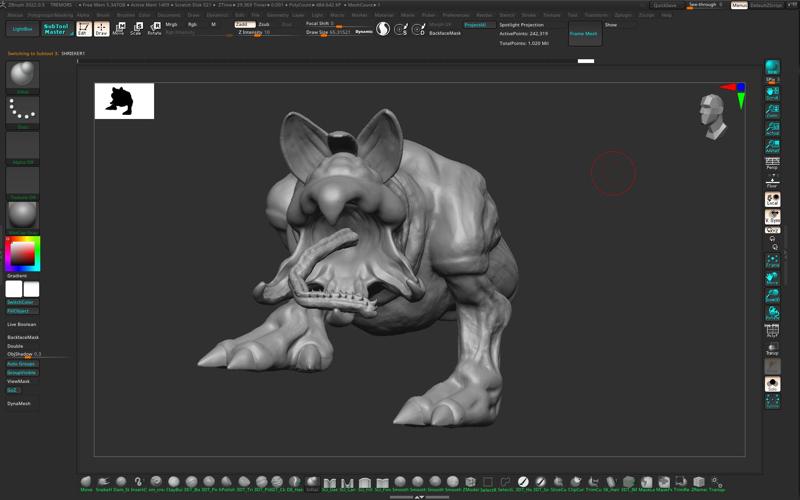The height and width of the screenshot is (500, 800).
Task: Toggle the Floor grid icon
Action: pyautogui.click(x=772, y=180)
